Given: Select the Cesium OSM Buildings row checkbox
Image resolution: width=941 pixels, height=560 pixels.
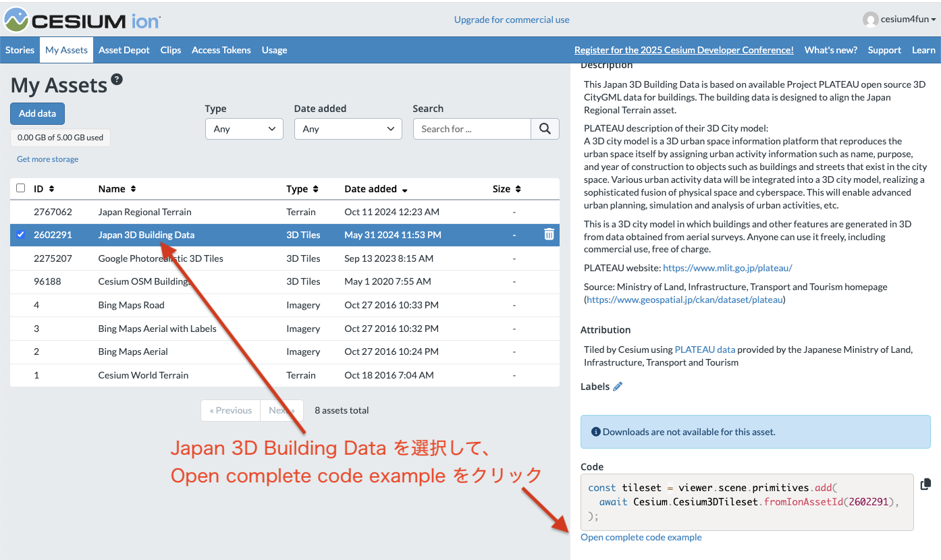Looking at the screenshot, I should (20, 281).
